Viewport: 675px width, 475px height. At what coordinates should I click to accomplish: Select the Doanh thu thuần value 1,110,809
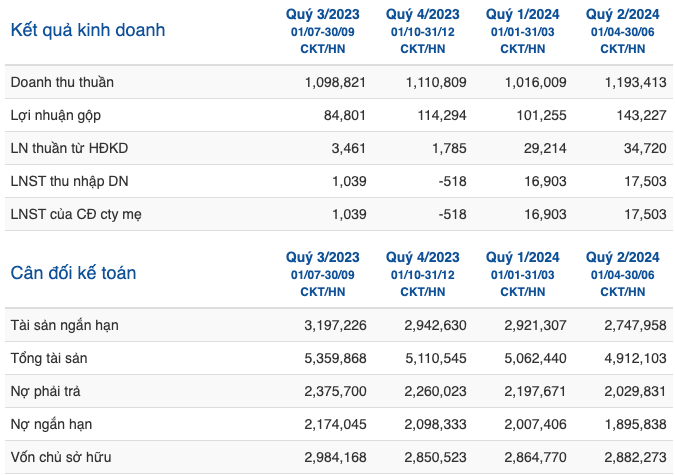(436, 82)
